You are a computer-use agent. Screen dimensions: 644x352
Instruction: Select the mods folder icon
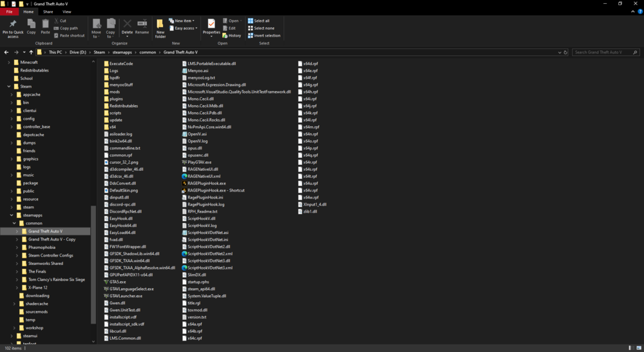point(106,92)
